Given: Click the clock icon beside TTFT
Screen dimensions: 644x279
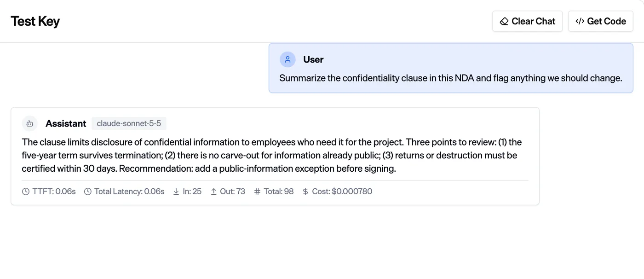Looking at the screenshot, I should [x=26, y=192].
